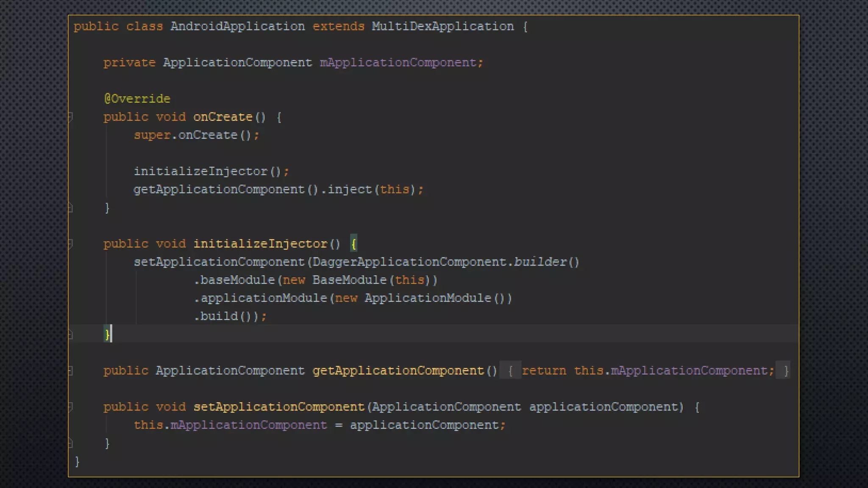Screen dimensions: 868x488
Task: Click the setApplicationComponent method name in declaration
Action: tap(279, 407)
